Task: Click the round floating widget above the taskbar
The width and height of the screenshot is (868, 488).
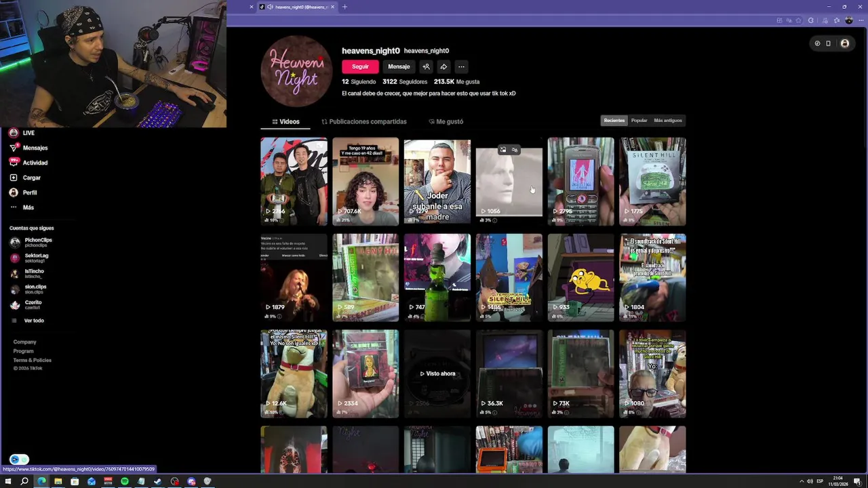Action: pos(19,460)
